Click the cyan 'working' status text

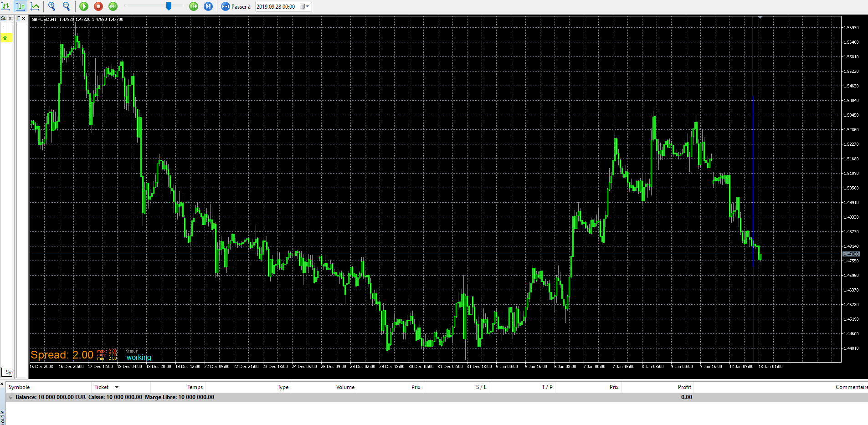[139, 358]
